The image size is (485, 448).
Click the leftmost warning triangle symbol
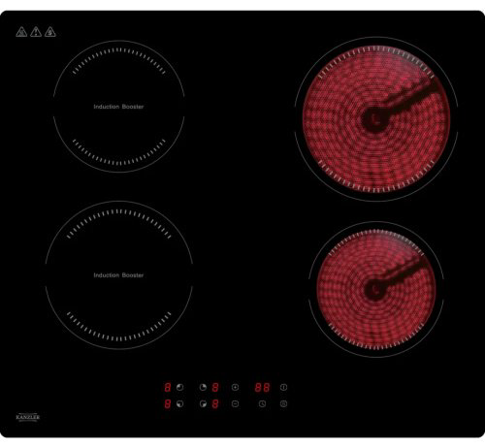tap(21, 32)
